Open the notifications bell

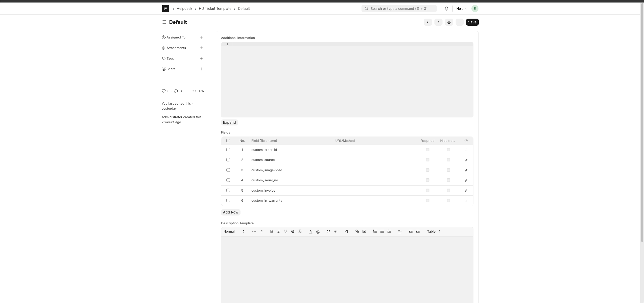[x=446, y=9]
